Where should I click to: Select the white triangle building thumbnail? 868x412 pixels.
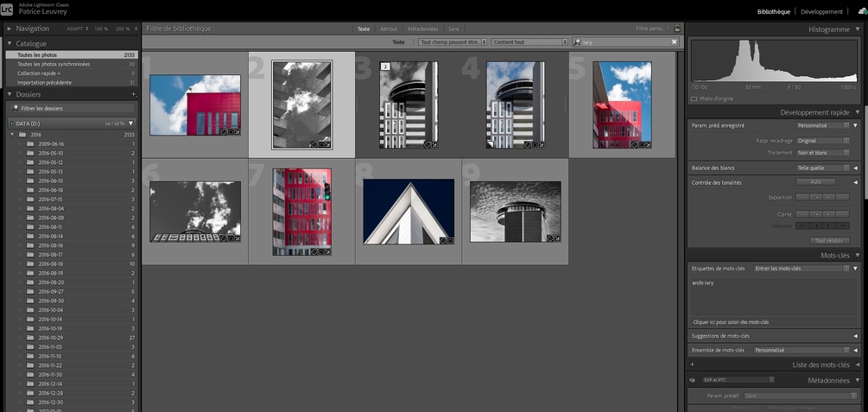pyautogui.click(x=409, y=211)
